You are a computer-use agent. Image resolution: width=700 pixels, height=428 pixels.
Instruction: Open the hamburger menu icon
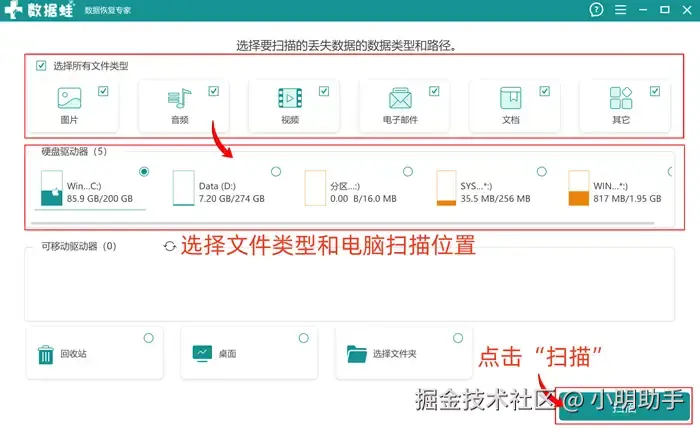620,9
